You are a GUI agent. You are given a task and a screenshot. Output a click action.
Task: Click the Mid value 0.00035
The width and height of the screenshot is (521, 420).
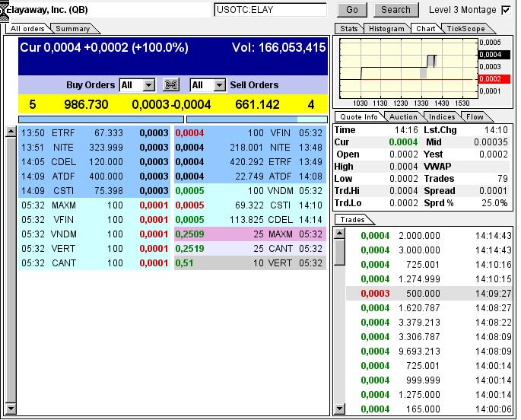point(491,142)
